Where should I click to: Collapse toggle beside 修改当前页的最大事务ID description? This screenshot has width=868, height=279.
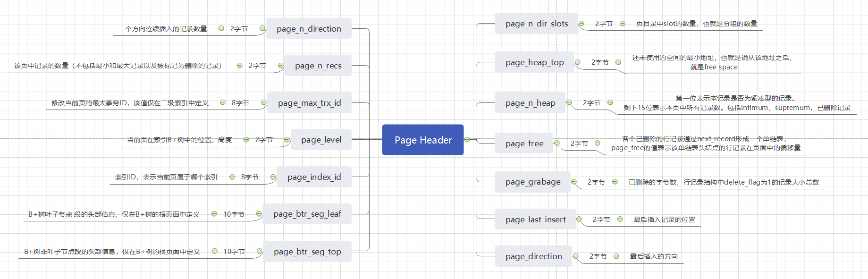pyautogui.click(x=223, y=102)
